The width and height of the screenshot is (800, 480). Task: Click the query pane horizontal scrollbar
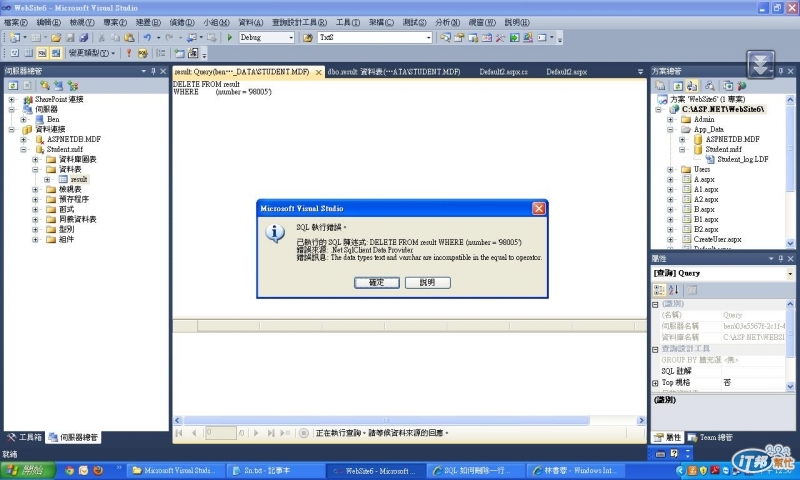pos(386,420)
